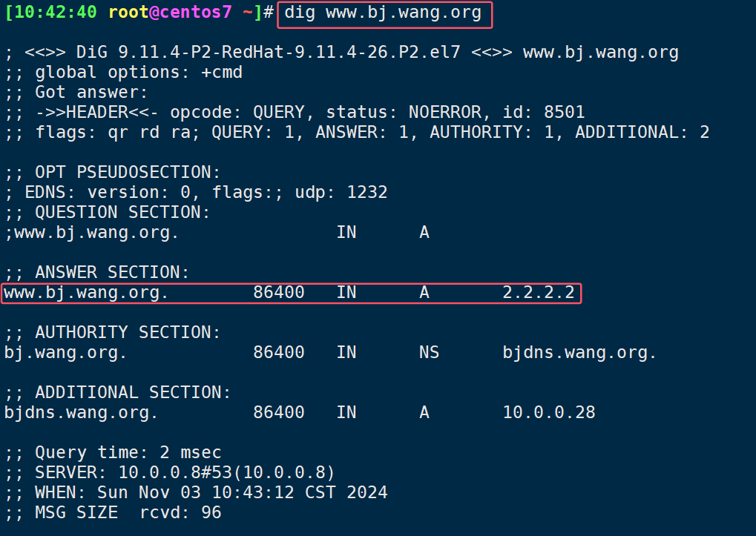Viewport: 756px width, 536px height.
Task: Click the ANSWER SECTION heading
Action: coord(112,273)
